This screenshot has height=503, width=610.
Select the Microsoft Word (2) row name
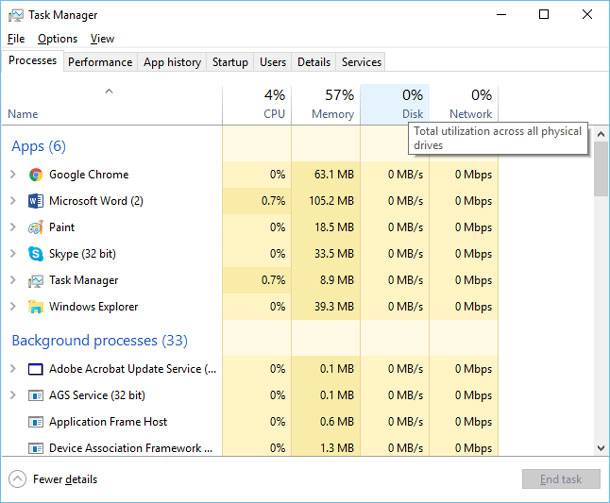pos(96,201)
